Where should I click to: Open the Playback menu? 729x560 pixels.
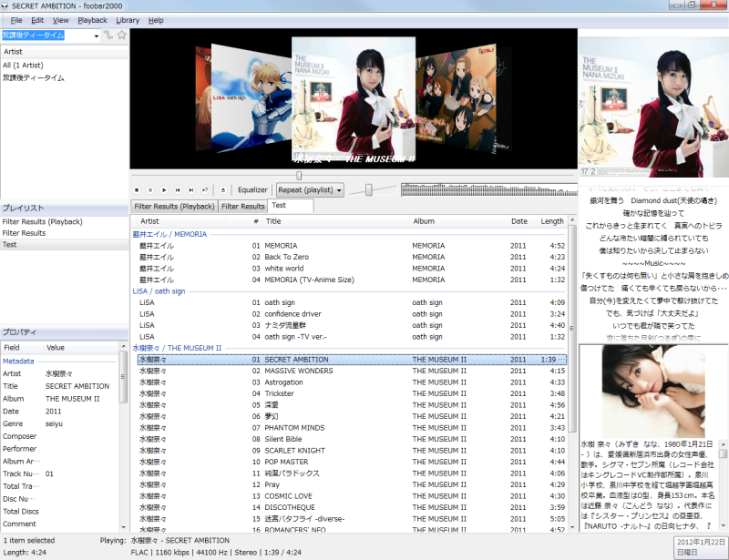[93, 20]
